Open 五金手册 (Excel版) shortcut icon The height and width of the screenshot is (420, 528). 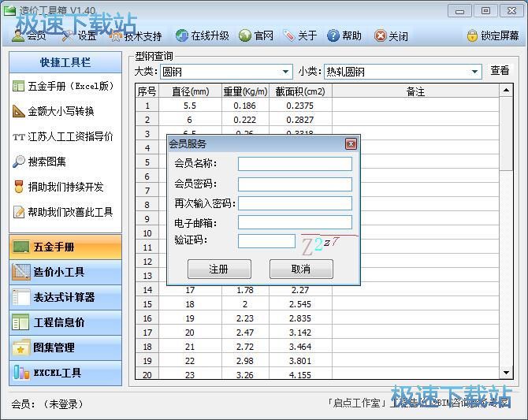pyautogui.click(x=19, y=86)
